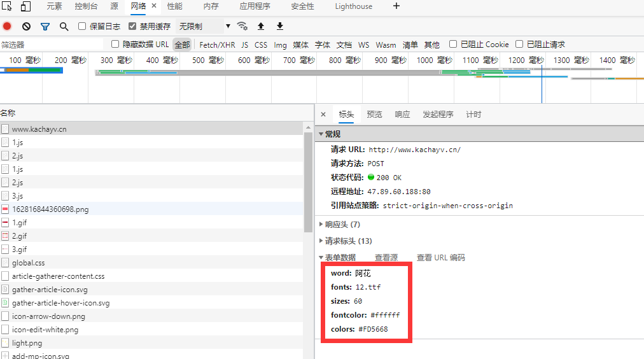Activate the inspect element selector icon
The image size is (644, 359).
7,6
